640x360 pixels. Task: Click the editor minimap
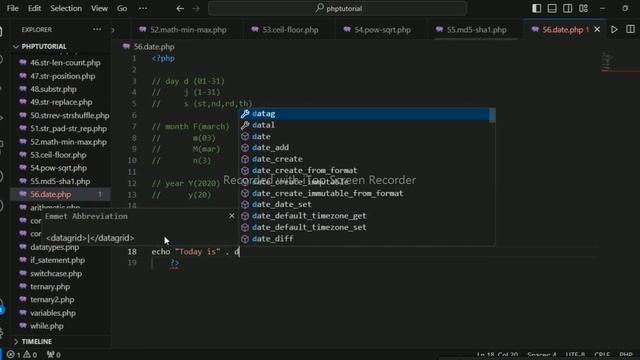pos(607,62)
